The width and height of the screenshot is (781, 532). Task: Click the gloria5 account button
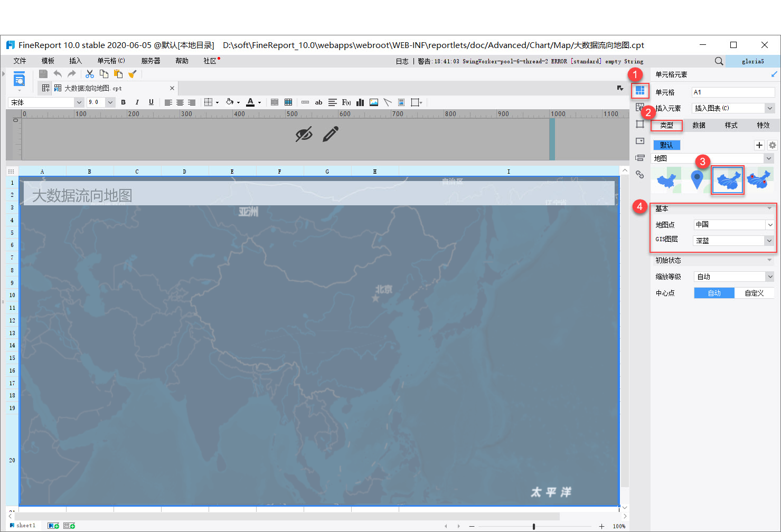click(753, 61)
